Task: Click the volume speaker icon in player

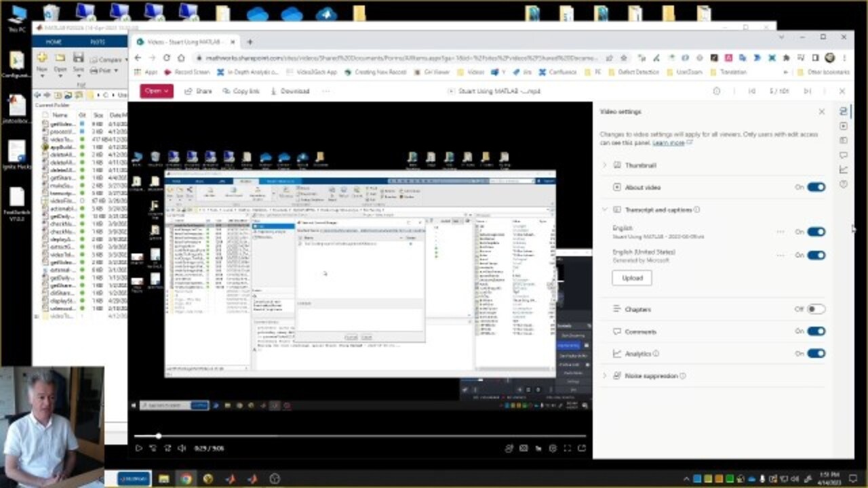Action: coord(182,448)
